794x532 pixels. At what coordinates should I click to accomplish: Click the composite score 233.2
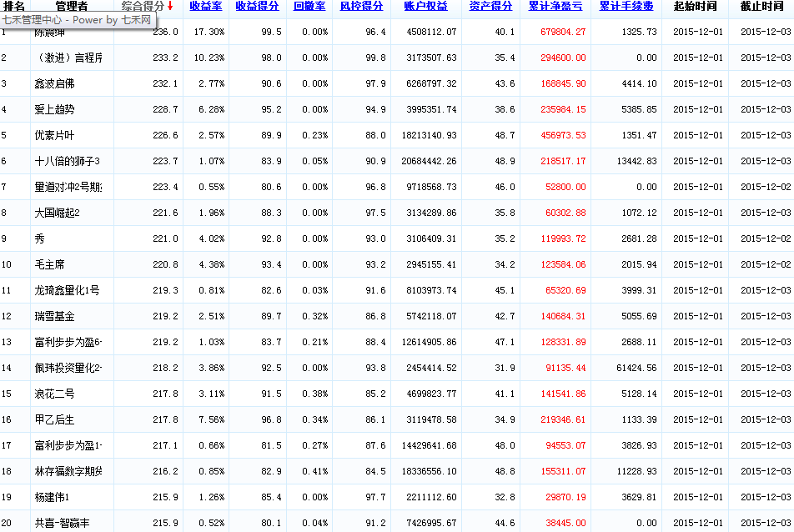[166, 58]
